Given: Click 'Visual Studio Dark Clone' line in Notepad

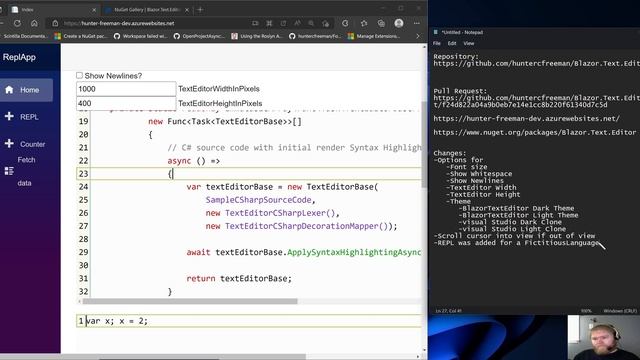Looking at the screenshot, I should coord(510,222).
